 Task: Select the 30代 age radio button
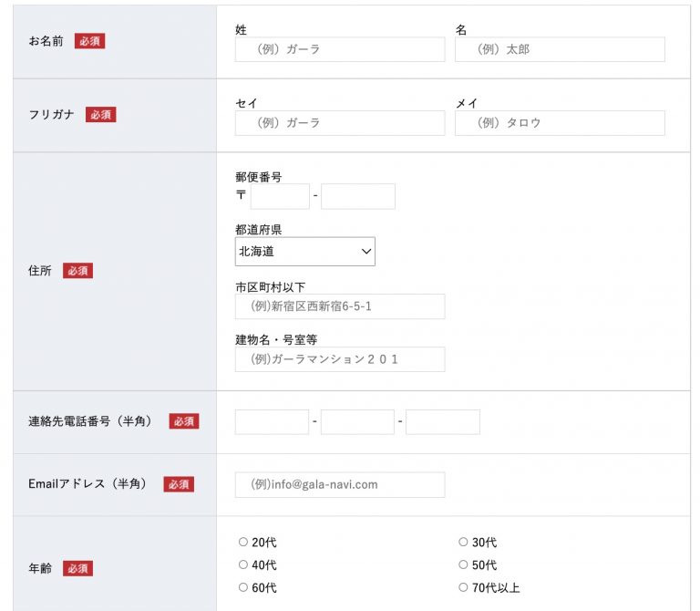pos(463,542)
